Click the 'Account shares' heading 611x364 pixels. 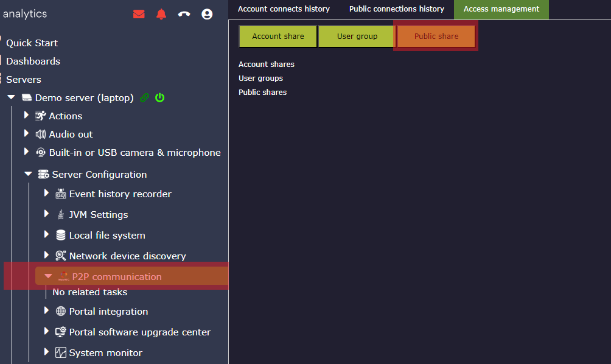click(266, 64)
